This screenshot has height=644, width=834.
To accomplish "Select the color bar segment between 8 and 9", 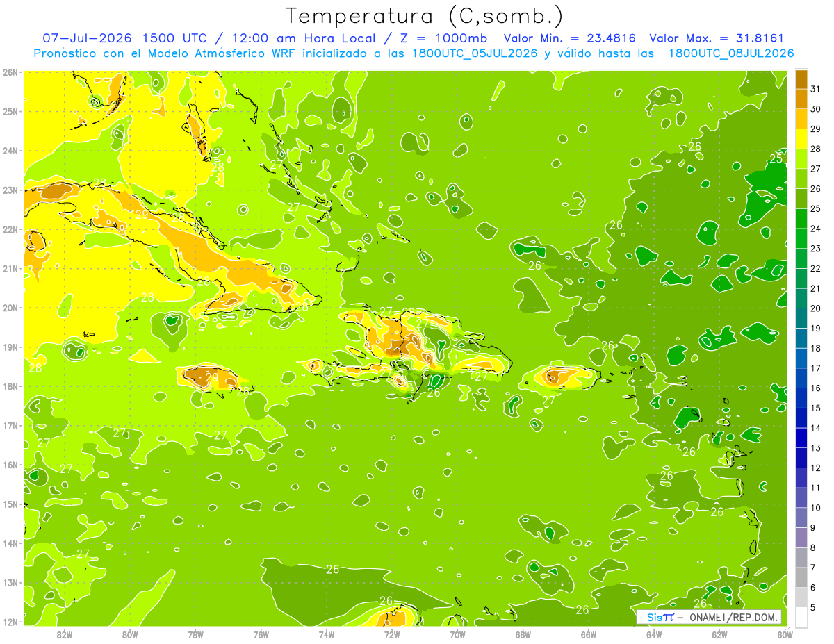I will 801,537.
